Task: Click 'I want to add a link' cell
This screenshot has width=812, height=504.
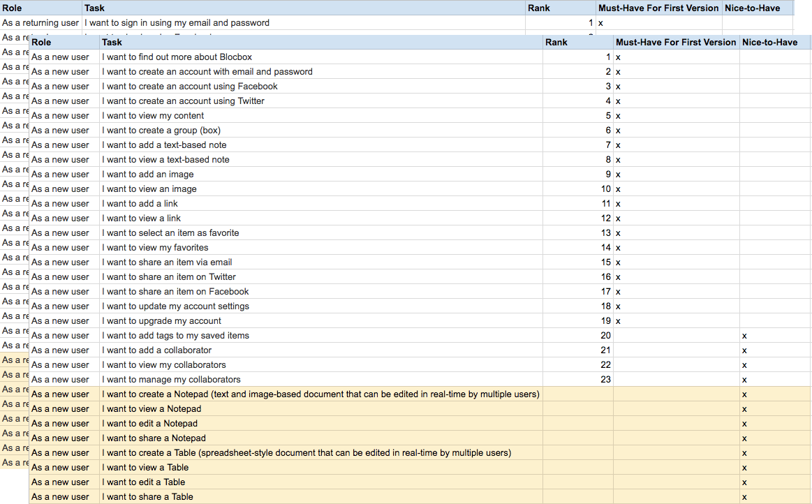Action: (321, 204)
